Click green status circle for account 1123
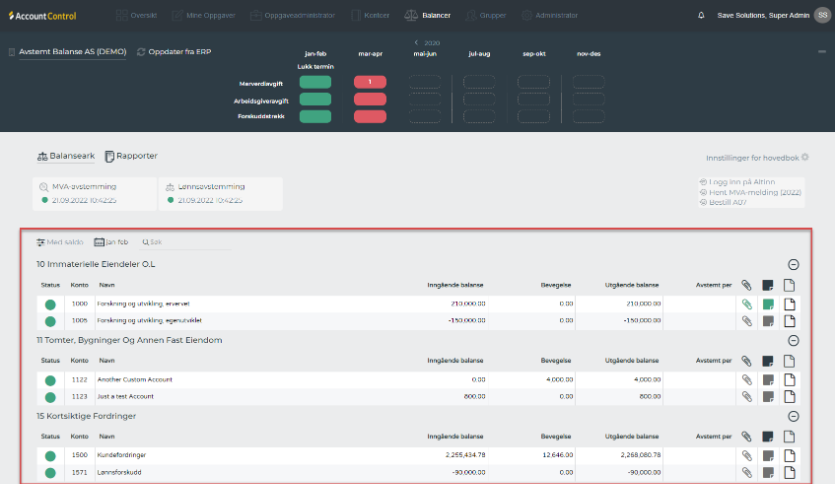The height and width of the screenshot is (484, 835). (x=50, y=397)
